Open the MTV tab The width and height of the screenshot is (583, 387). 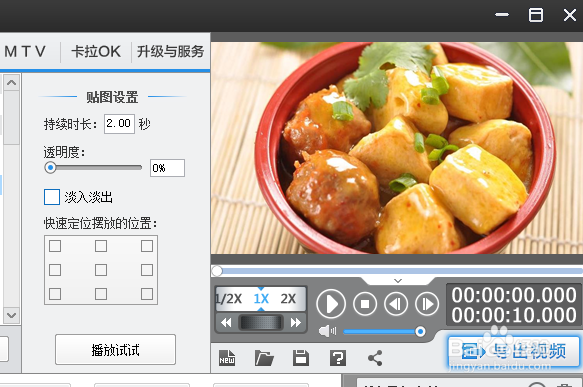(x=25, y=52)
